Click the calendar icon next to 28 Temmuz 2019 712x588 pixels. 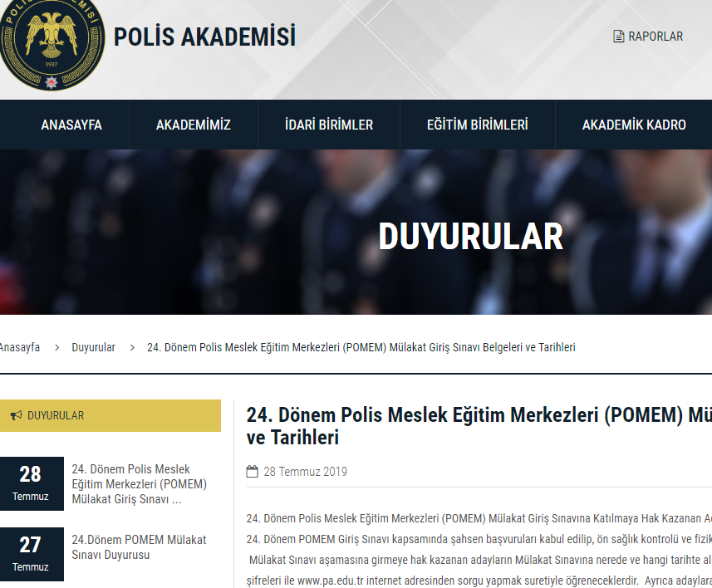click(x=252, y=471)
